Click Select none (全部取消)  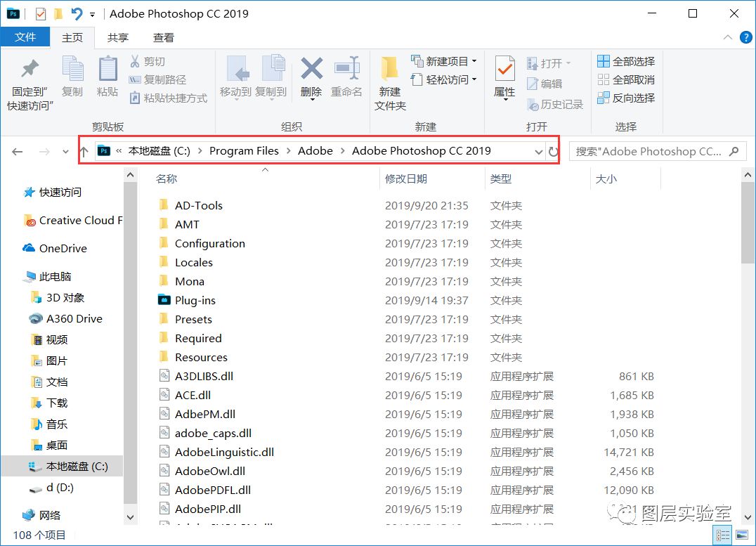click(x=626, y=79)
